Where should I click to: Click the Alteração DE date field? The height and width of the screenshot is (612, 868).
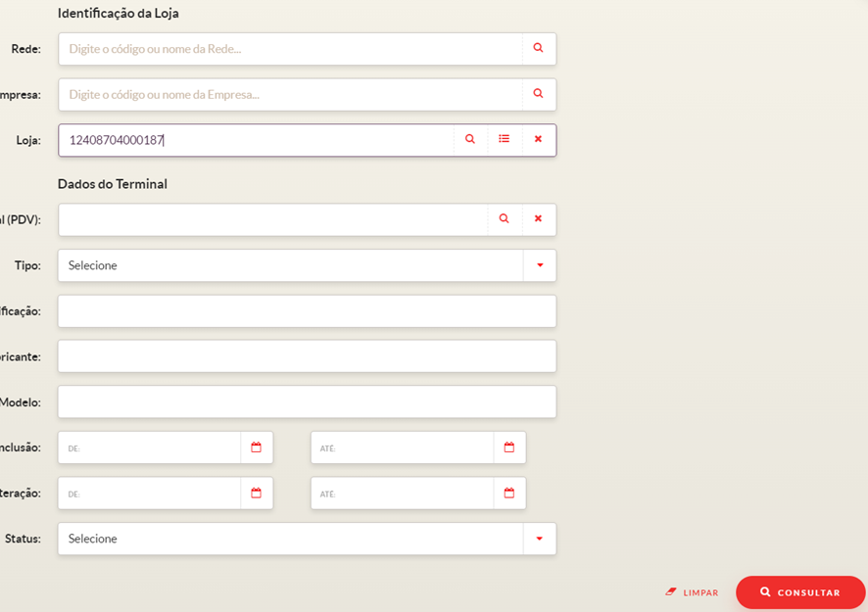pyautogui.click(x=150, y=494)
